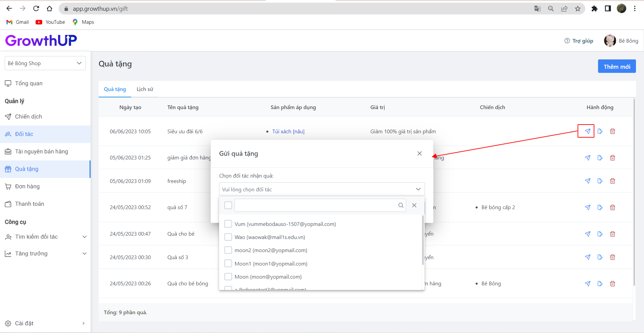This screenshot has height=333, width=644.
Task: Open the Bé Bỏng Shop selector dropdown
Action: click(45, 63)
